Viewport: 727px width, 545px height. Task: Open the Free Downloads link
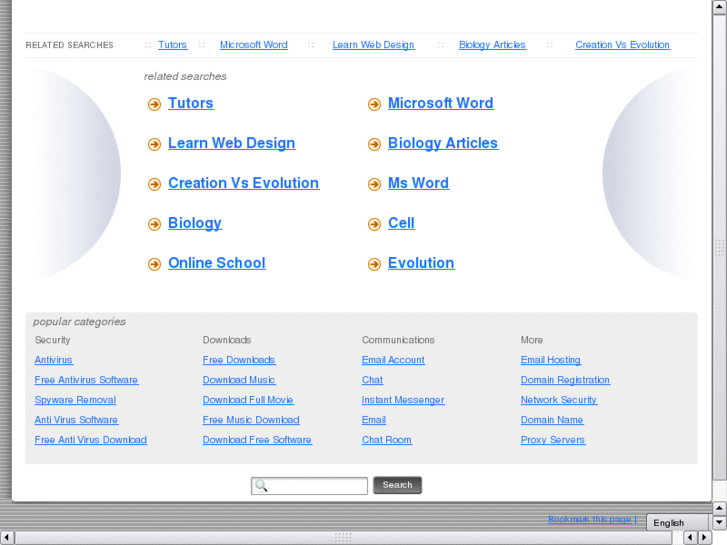(x=239, y=360)
